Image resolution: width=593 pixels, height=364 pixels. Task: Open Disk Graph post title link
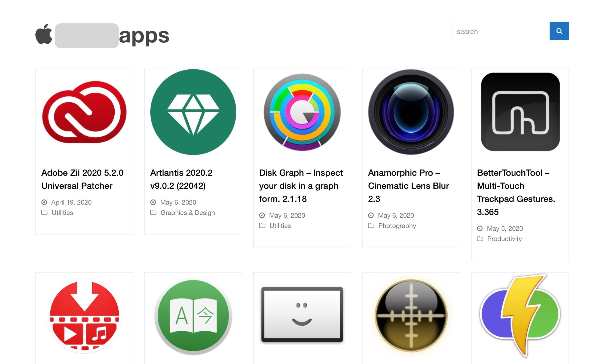coord(301,186)
